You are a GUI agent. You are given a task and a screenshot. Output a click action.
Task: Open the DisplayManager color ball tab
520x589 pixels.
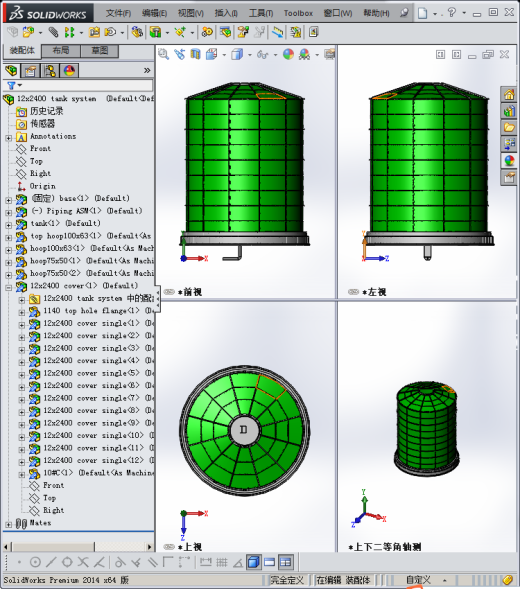[70, 70]
